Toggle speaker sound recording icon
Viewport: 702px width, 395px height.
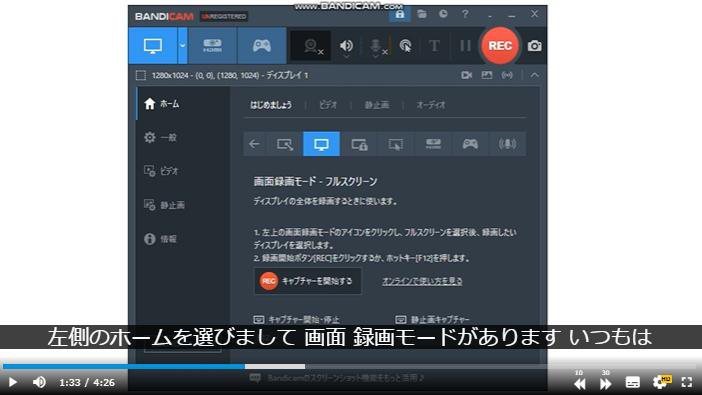click(346, 46)
